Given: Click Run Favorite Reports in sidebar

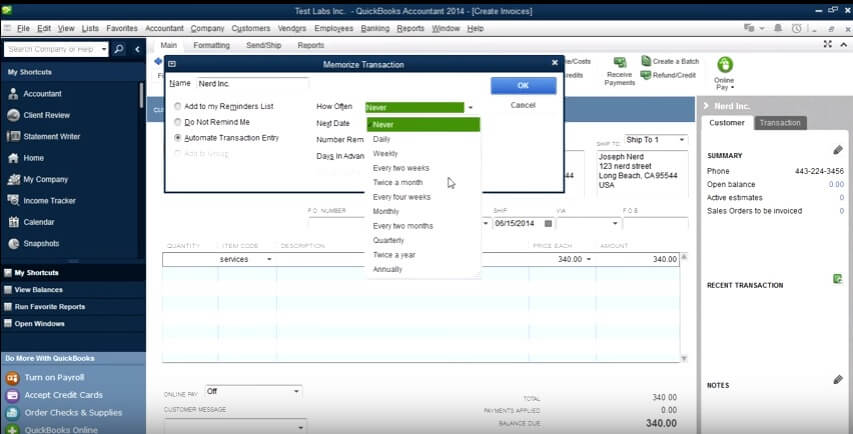Looking at the screenshot, I should pos(50,307).
